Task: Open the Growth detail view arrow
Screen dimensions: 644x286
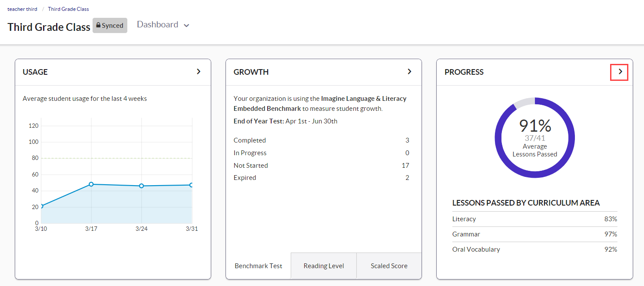Action: pos(409,71)
